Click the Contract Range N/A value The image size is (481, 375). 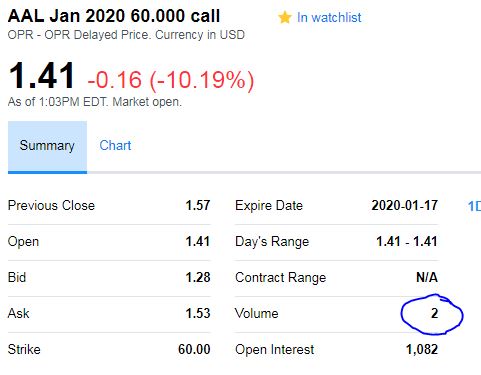coord(427,277)
